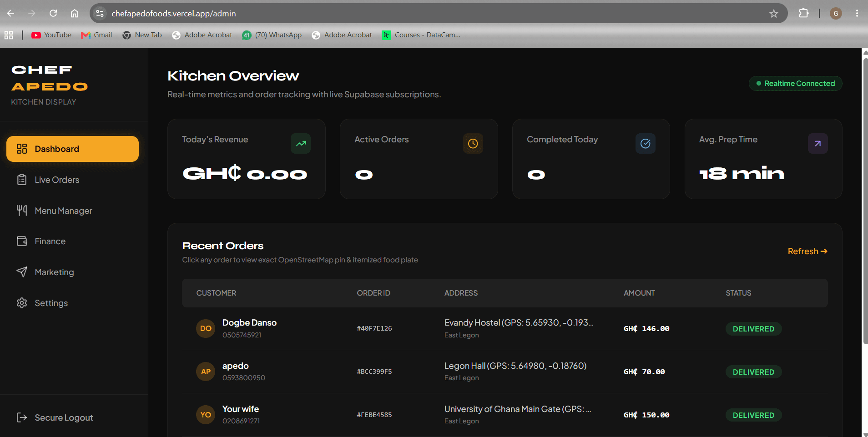The image size is (868, 437).
Task: Click the DO customer avatar
Action: coord(206,328)
